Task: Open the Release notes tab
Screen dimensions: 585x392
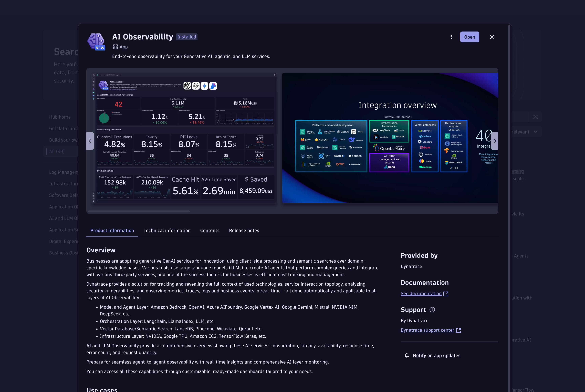Action: [244, 231]
